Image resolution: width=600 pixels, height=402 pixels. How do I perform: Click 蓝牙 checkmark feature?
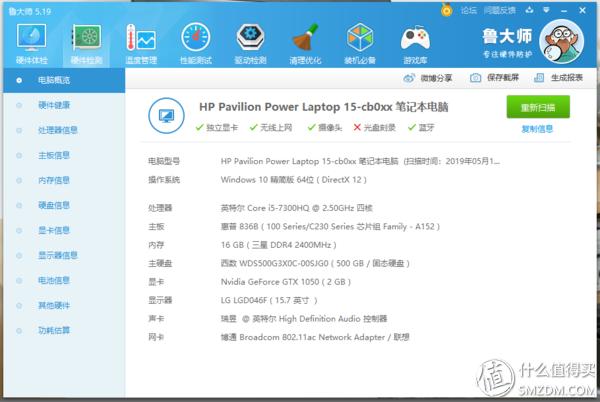pyautogui.click(x=421, y=127)
